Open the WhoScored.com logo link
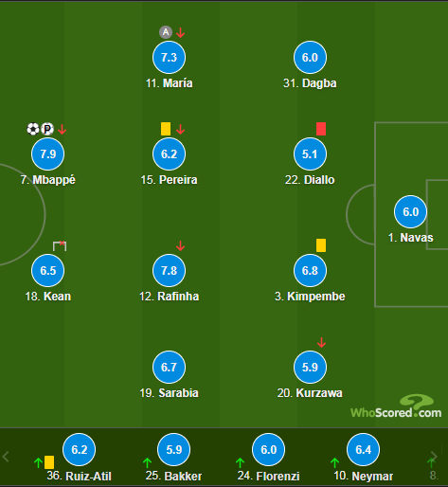Viewport: 448px width, 487px height. 396,406
